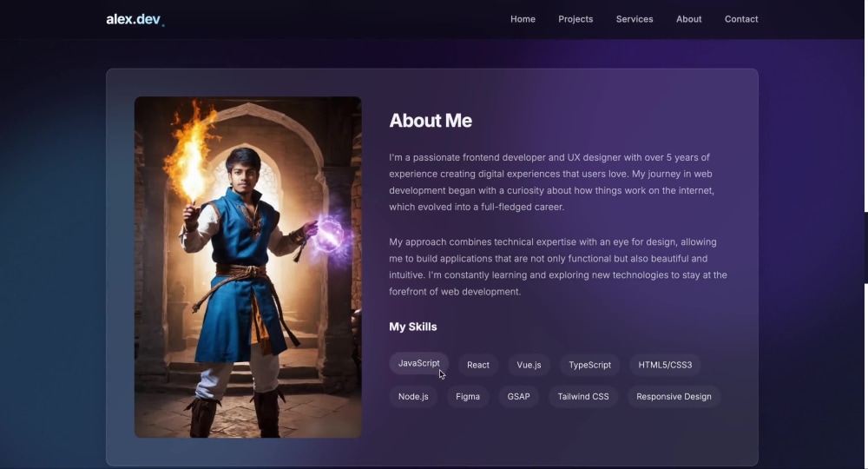Click the JavaScript skill tag
868x469 pixels.
pyautogui.click(x=418, y=363)
